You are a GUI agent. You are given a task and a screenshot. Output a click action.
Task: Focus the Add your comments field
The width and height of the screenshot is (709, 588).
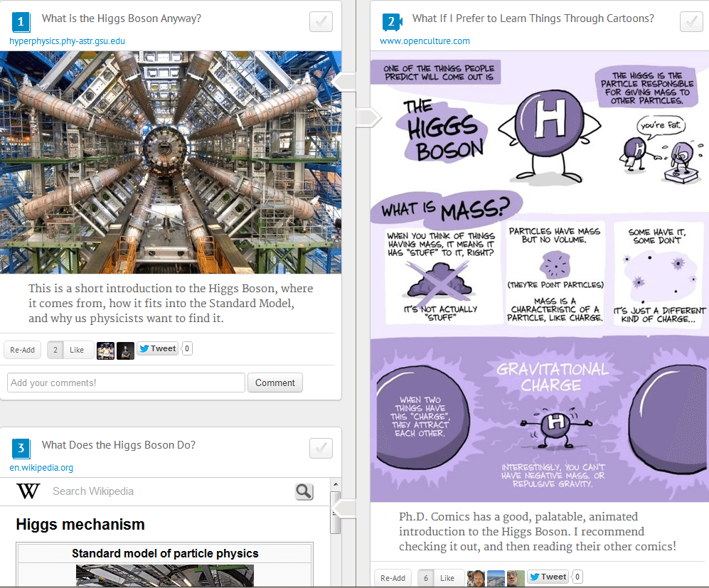point(126,383)
